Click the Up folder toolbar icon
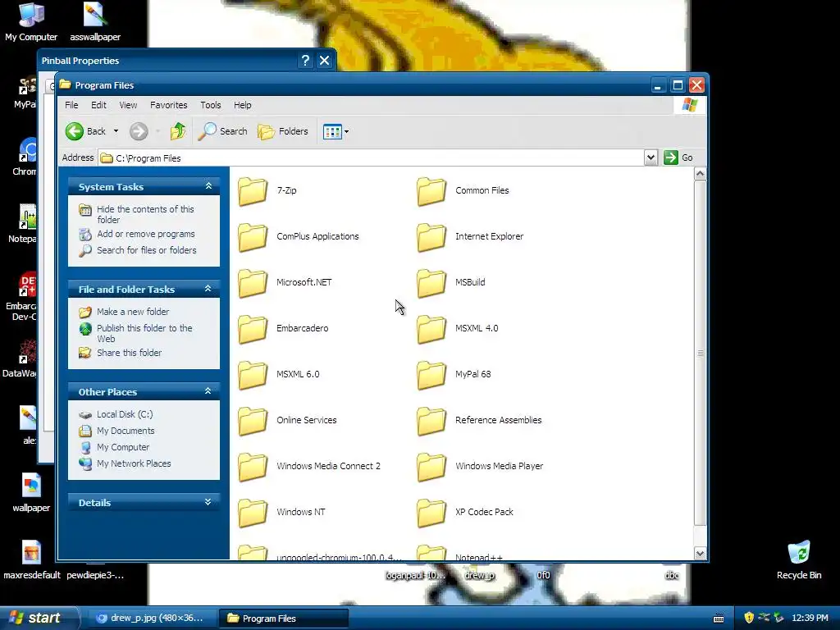 pyautogui.click(x=178, y=131)
